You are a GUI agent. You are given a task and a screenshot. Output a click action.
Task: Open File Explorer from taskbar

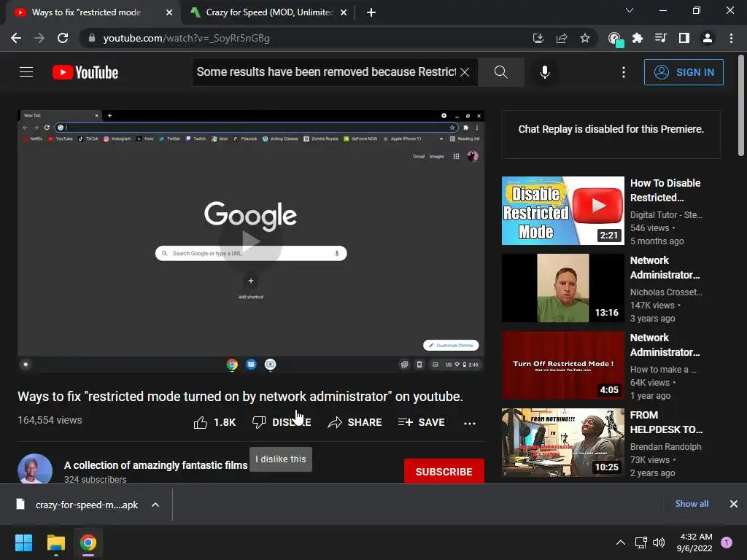(x=55, y=542)
